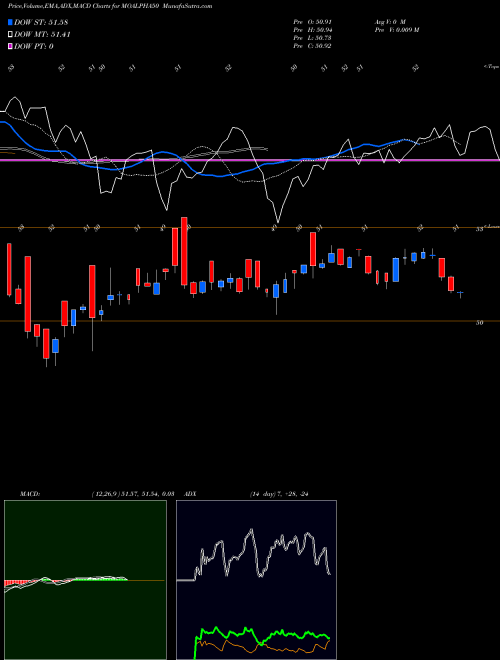Click the last small blue doji candle
500x660 pixels.
(x=460, y=293)
